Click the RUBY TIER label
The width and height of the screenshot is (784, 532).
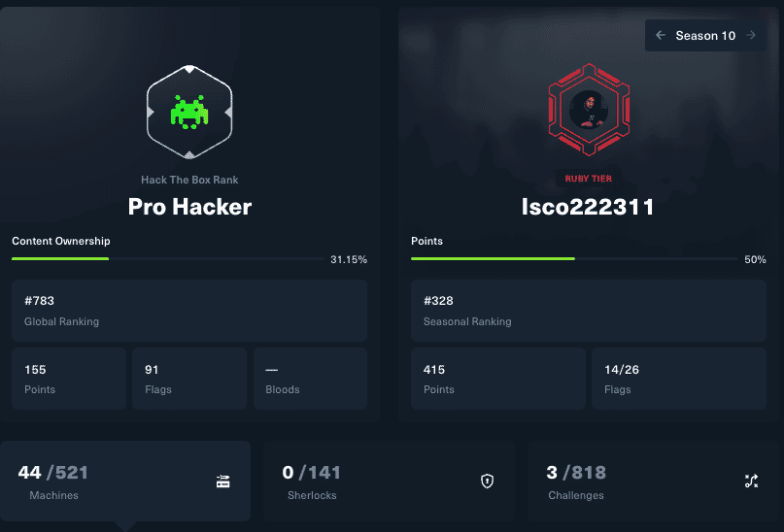tap(589, 179)
